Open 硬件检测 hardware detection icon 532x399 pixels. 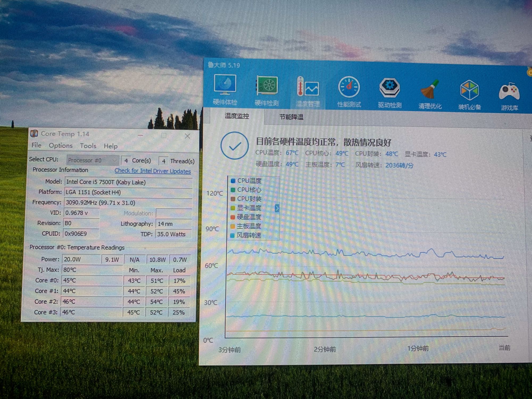pos(267,91)
